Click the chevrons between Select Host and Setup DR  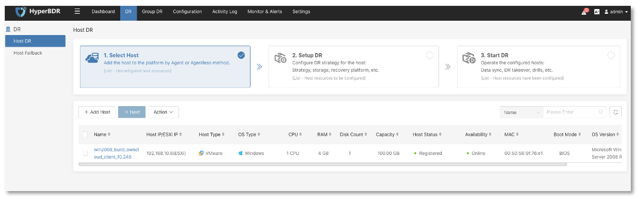tap(260, 67)
